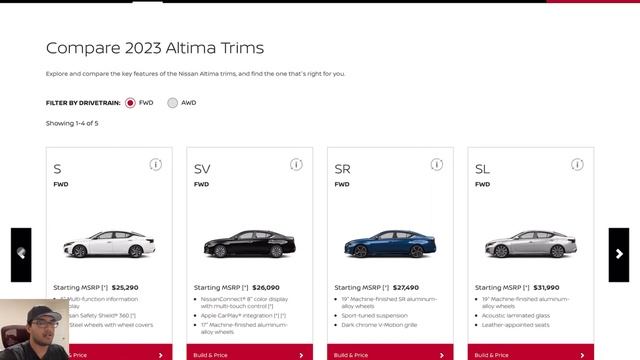Viewport: 640px width, 360px height.
Task: Click the silver Altima SL car image
Action: pyautogui.click(x=531, y=244)
